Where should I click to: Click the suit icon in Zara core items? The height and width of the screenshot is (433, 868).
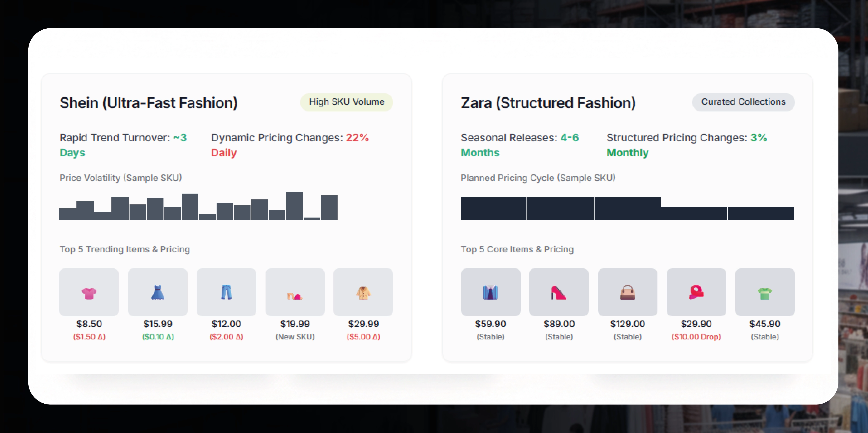pyautogui.click(x=491, y=292)
